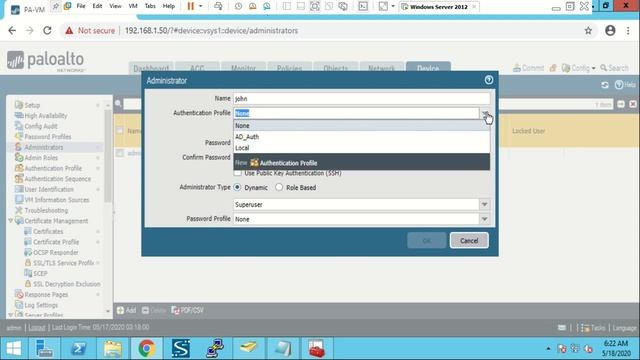The height and width of the screenshot is (360, 640).
Task: Choose AD_Auth authentication profile option
Action: [x=362, y=137]
